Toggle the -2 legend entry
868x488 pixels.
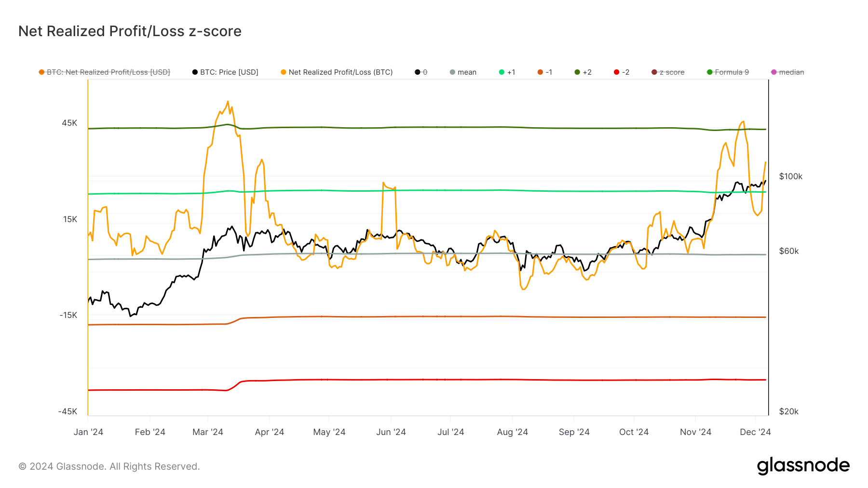[x=622, y=72]
